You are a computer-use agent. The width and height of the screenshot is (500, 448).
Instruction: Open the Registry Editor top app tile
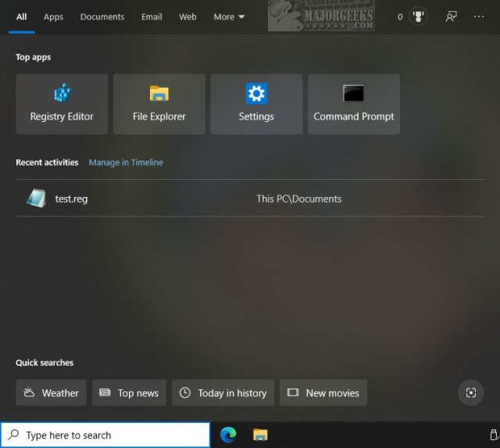pyautogui.click(x=62, y=104)
